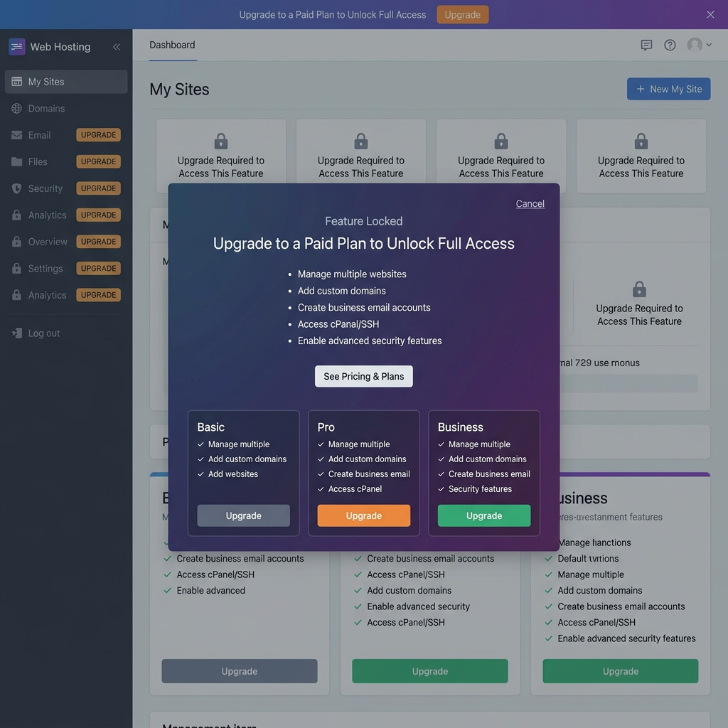Click the Pro plan title in dialog
This screenshot has height=728, width=728.
tap(326, 427)
